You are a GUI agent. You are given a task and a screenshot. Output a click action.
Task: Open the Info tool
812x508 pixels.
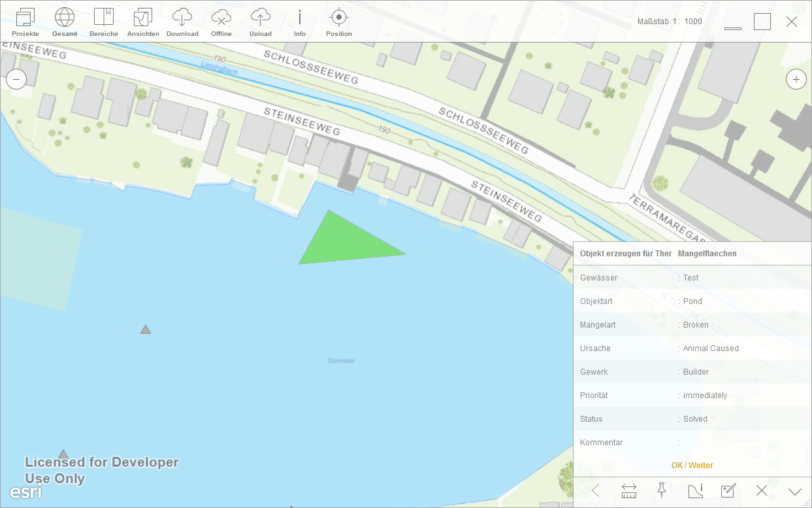click(300, 22)
